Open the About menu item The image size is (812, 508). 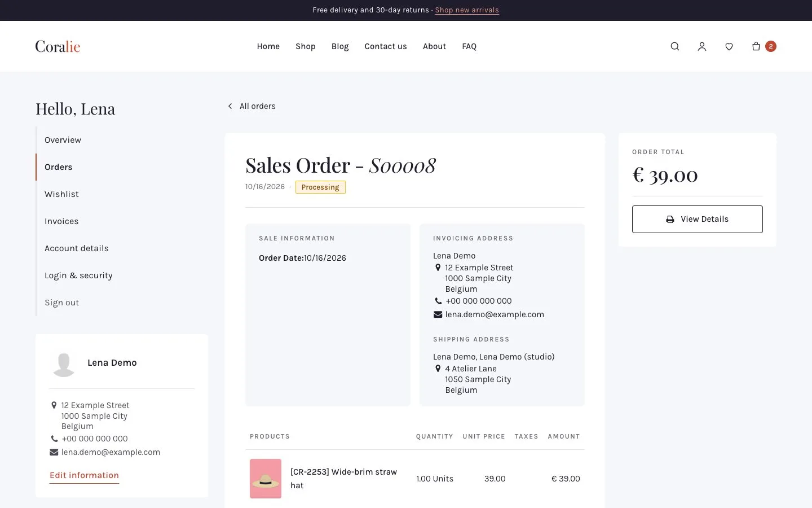(434, 46)
